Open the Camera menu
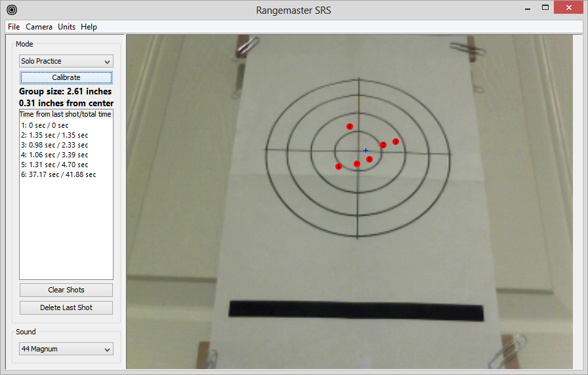The width and height of the screenshot is (588, 375). point(39,27)
